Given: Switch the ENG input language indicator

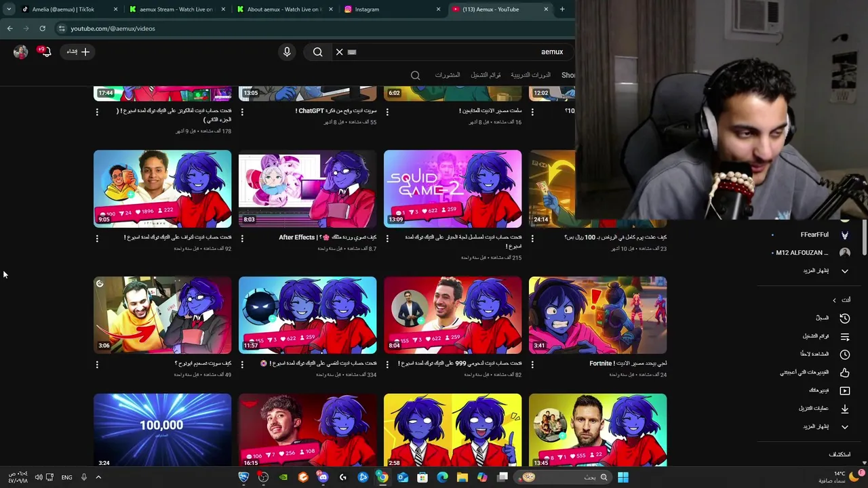Looking at the screenshot, I should [66, 477].
